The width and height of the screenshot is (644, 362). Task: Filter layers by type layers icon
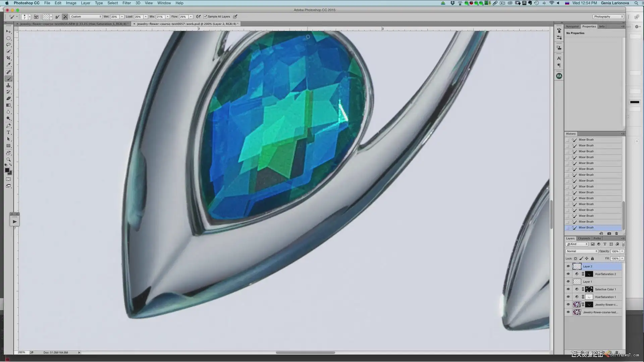pos(605,244)
